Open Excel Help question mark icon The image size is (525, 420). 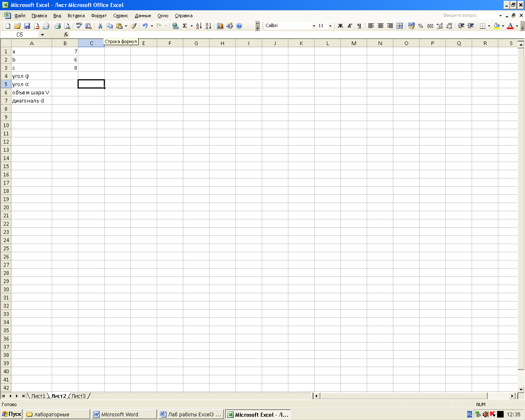[x=239, y=26]
